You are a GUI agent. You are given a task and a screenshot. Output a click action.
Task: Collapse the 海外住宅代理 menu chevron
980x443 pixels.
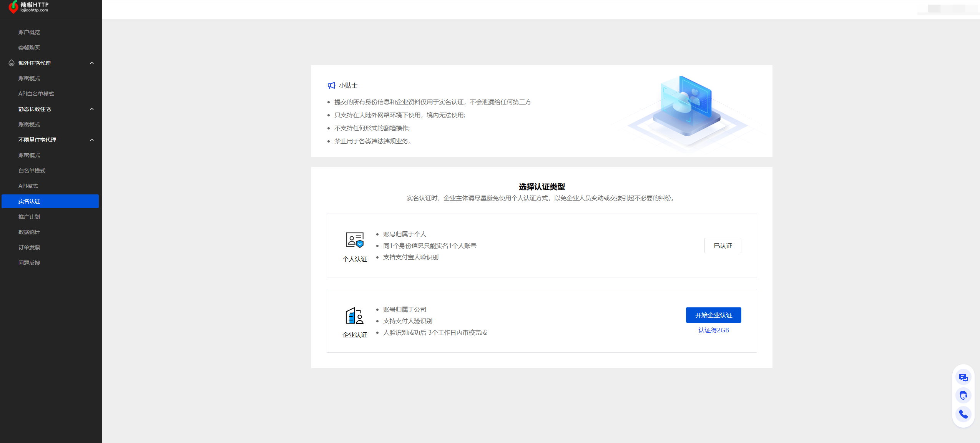tap(92, 63)
